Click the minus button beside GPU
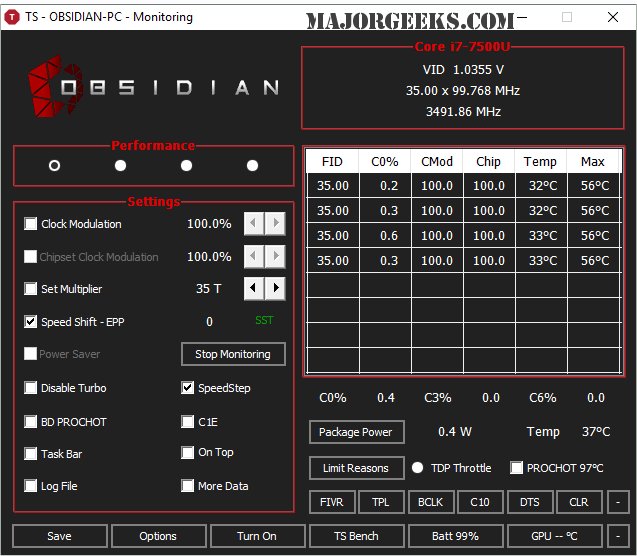This screenshot has width=637, height=556. pos(618,536)
